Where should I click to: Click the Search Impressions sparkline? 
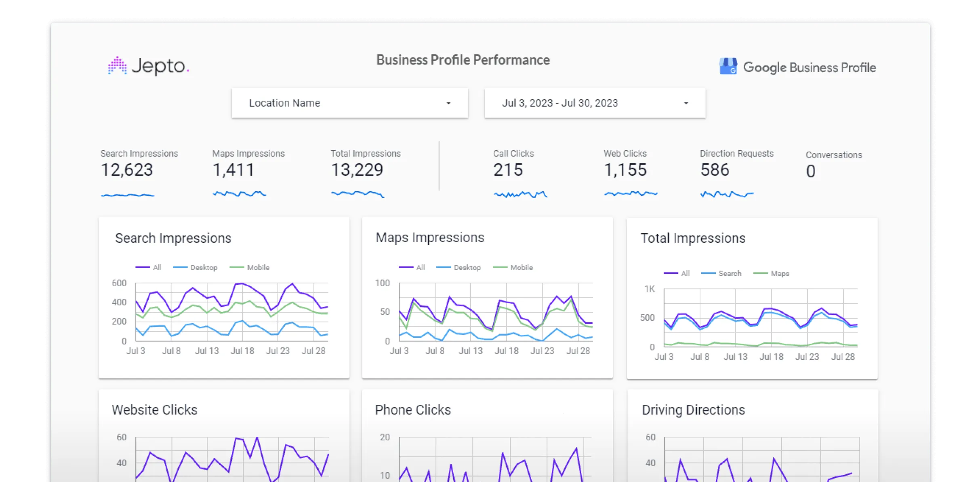[128, 195]
